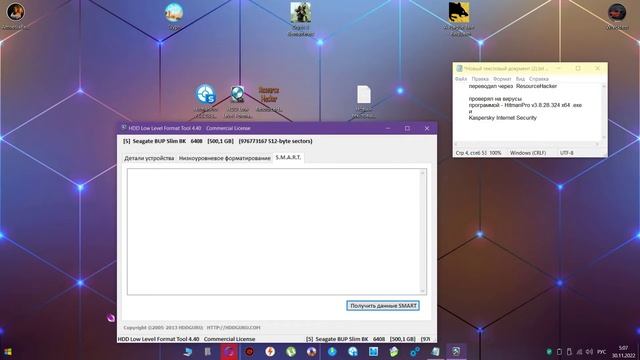Open the Справка menu in Notepad
Viewport: 640px width, 360px height.
tap(539, 79)
